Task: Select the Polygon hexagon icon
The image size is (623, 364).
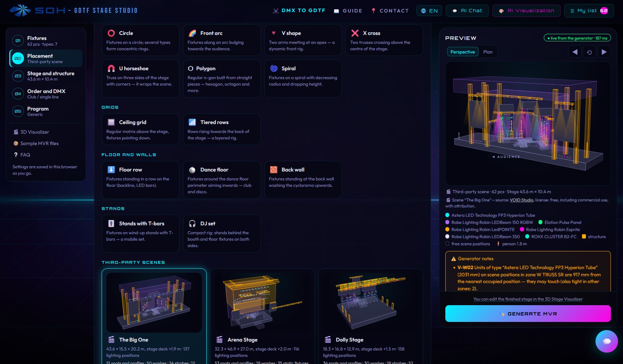Action: click(191, 68)
